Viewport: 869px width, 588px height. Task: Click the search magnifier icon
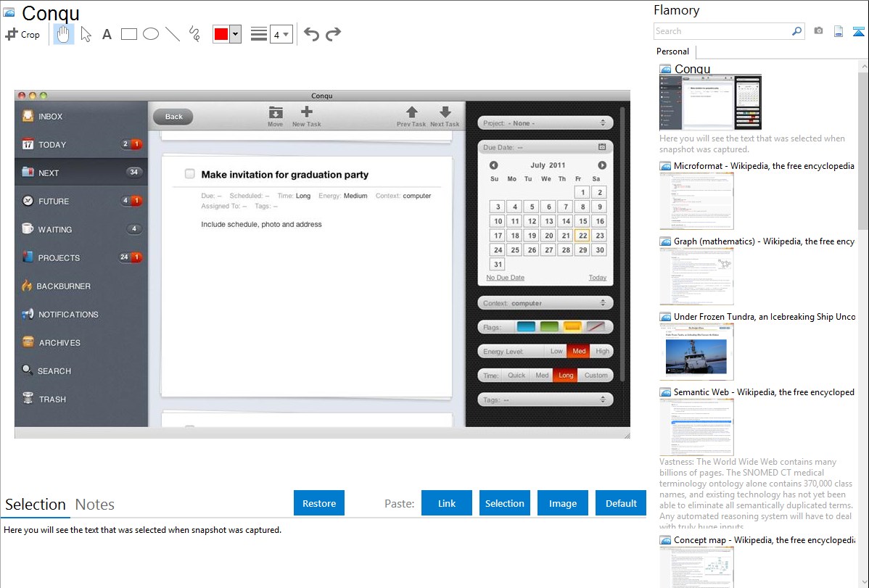(x=796, y=31)
